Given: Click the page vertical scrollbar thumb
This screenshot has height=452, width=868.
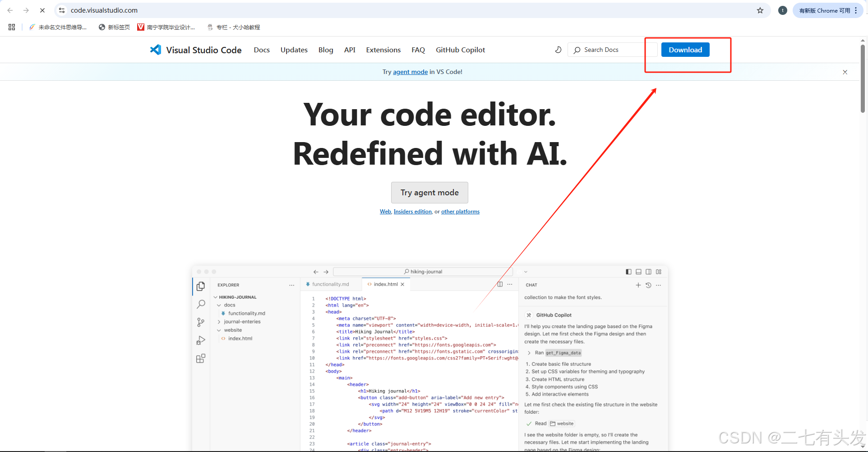Looking at the screenshot, I should click(863, 78).
